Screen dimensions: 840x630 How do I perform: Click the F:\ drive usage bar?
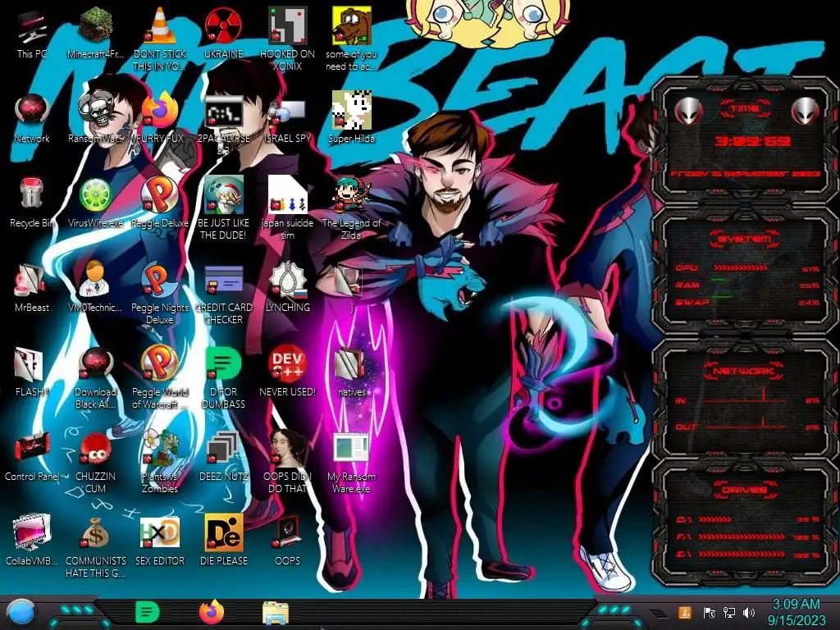(x=742, y=536)
